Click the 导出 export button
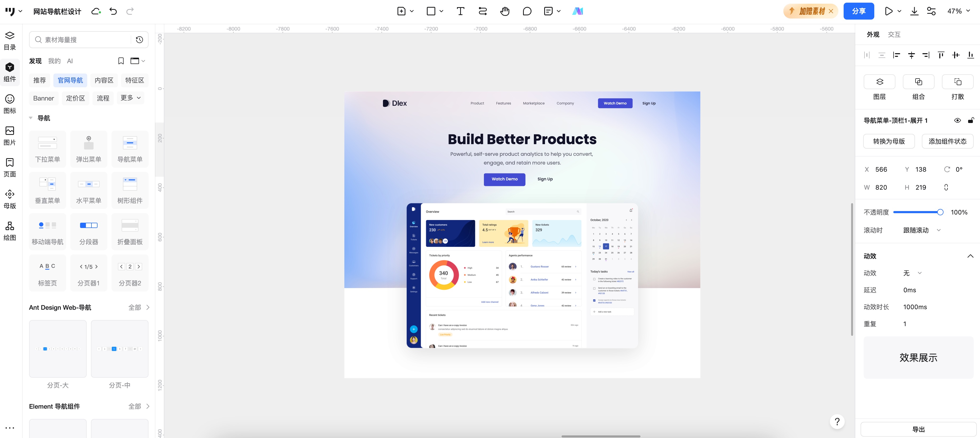This screenshot has width=980, height=438. click(918, 429)
